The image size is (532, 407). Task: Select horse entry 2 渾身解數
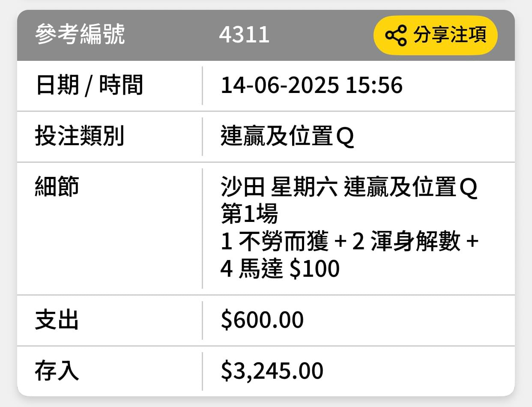tap(406, 242)
